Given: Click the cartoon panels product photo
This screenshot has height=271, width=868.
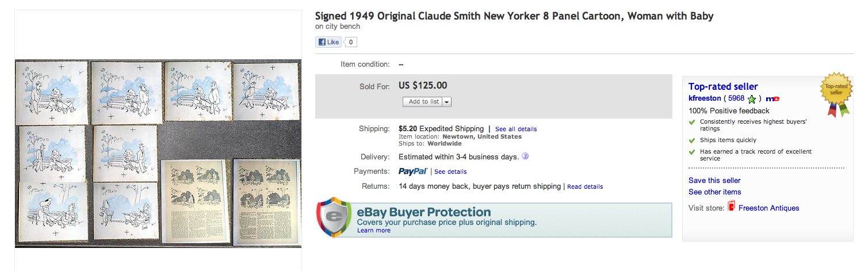Looking at the screenshot, I should [158, 153].
